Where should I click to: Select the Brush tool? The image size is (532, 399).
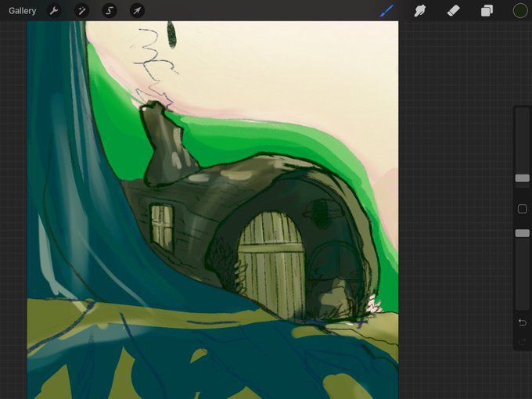point(387,10)
